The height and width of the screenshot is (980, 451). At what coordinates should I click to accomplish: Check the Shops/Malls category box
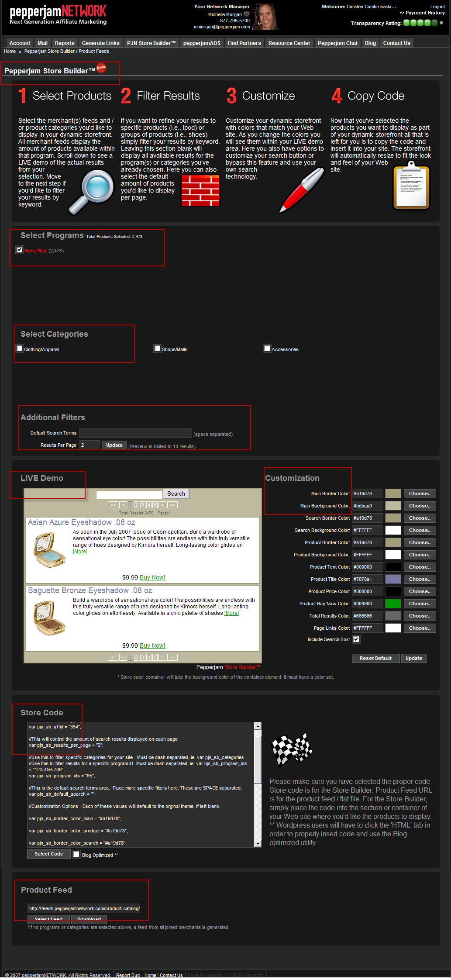pos(158,349)
